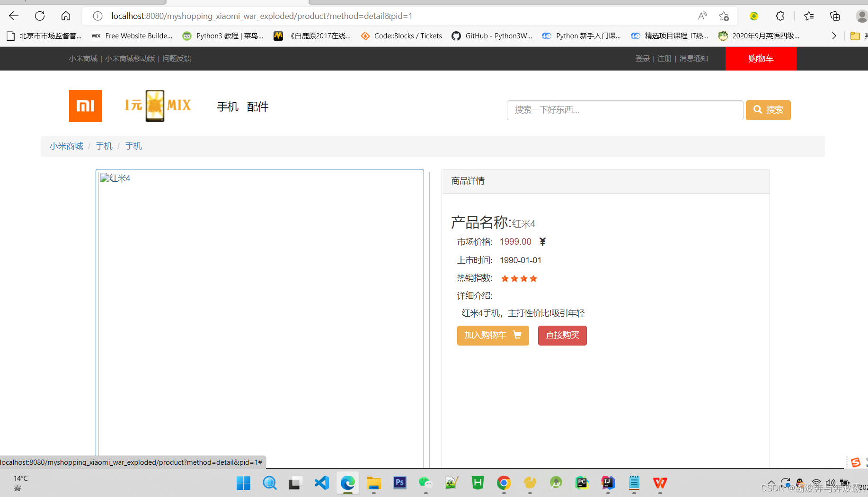Reload the page with the refresh icon
Viewport: 868px width, 497px height.
(40, 16)
